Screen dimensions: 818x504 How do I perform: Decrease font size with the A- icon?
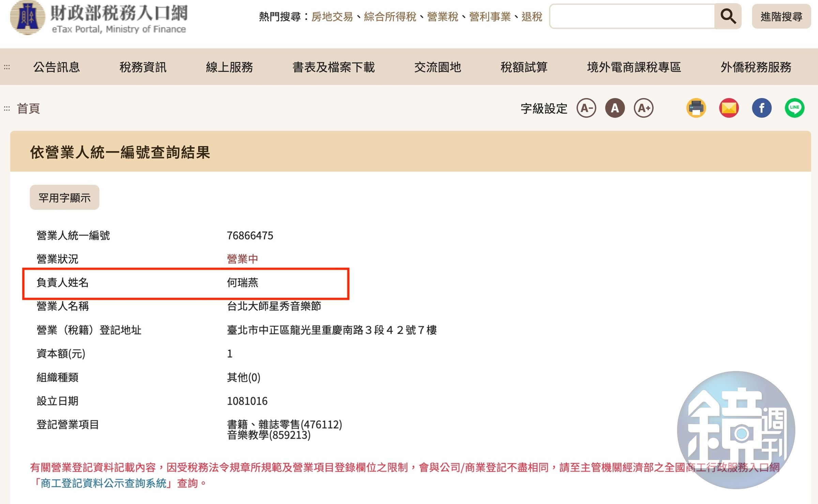point(586,108)
